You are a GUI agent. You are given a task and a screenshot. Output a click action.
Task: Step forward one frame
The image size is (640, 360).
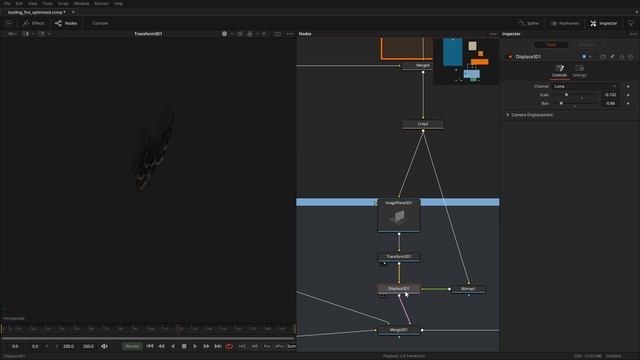207,346
